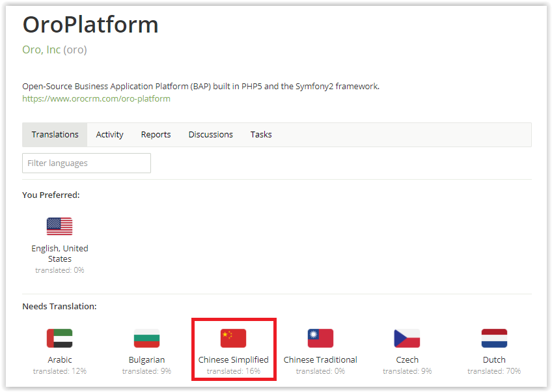
Task: Open the Dutch flag icon
Action: pos(494,338)
